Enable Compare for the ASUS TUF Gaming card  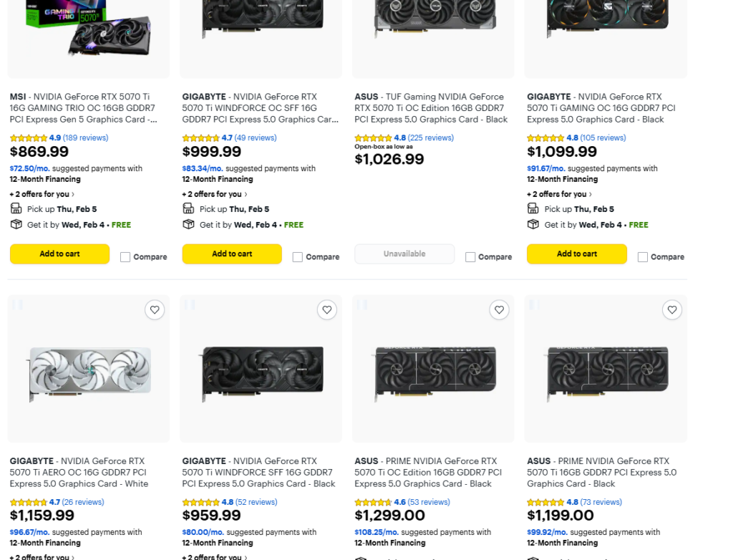(470, 257)
